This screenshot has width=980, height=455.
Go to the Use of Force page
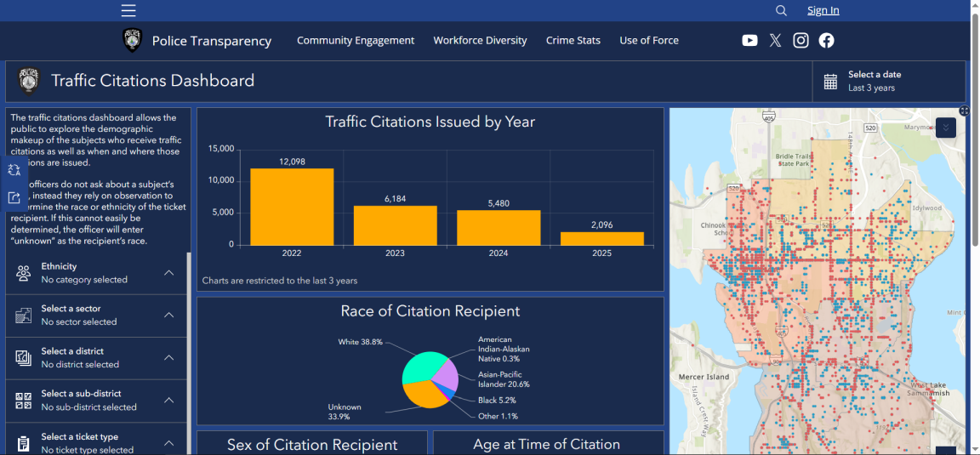pos(649,40)
